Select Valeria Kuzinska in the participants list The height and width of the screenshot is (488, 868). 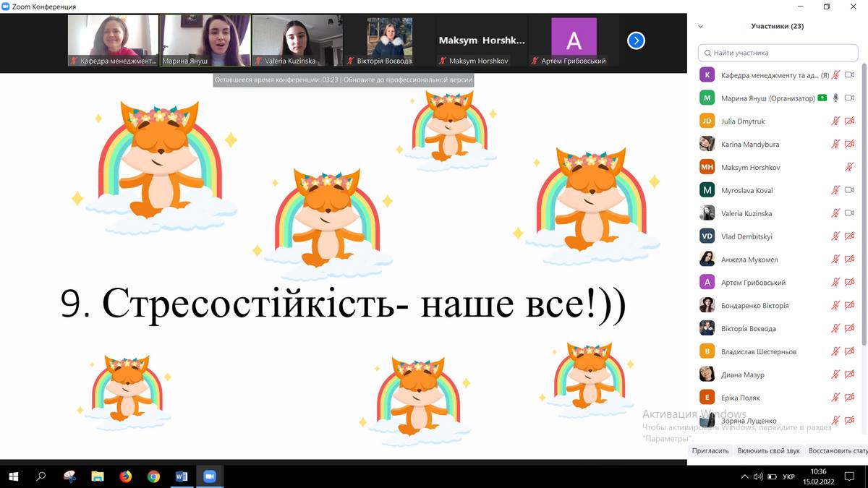tap(746, 213)
